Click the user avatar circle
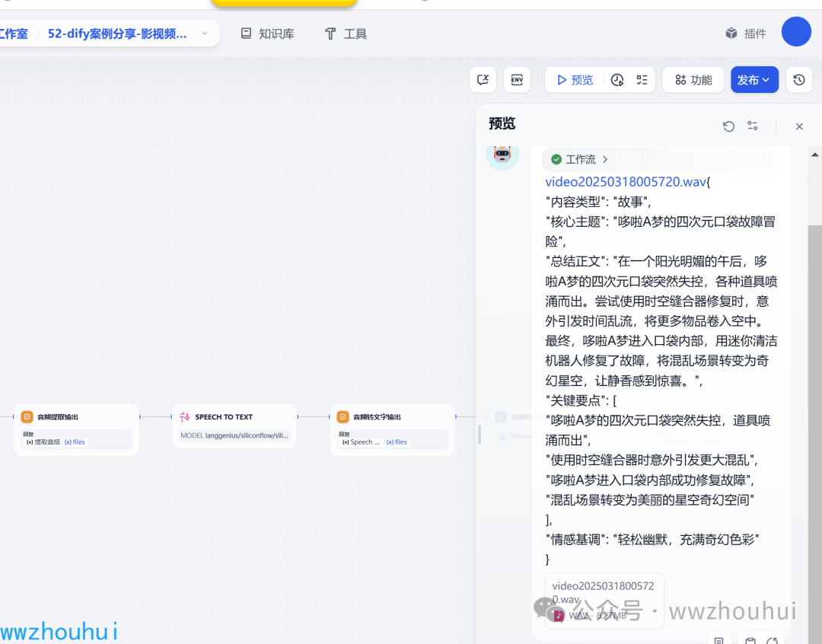 point(796,31)
